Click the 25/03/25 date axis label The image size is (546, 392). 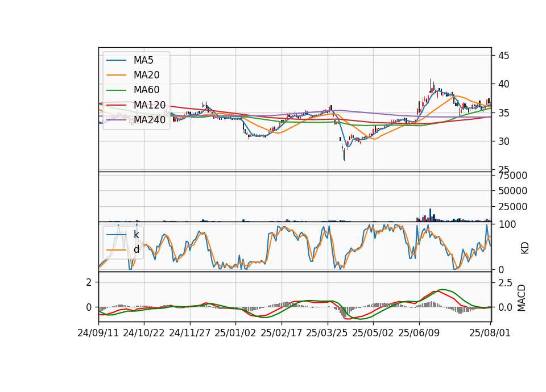click(327, 333)
